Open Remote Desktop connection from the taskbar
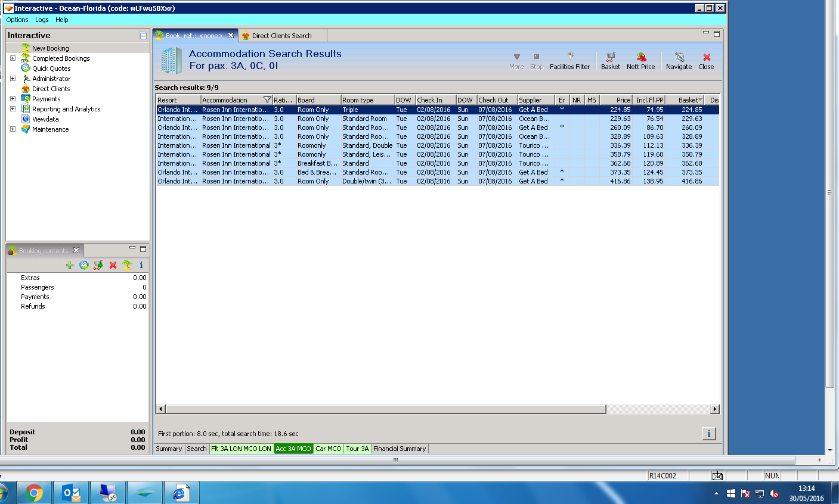The width and height of the screenshot is (839, 504). pyautogui.click(x=108, y=493)
